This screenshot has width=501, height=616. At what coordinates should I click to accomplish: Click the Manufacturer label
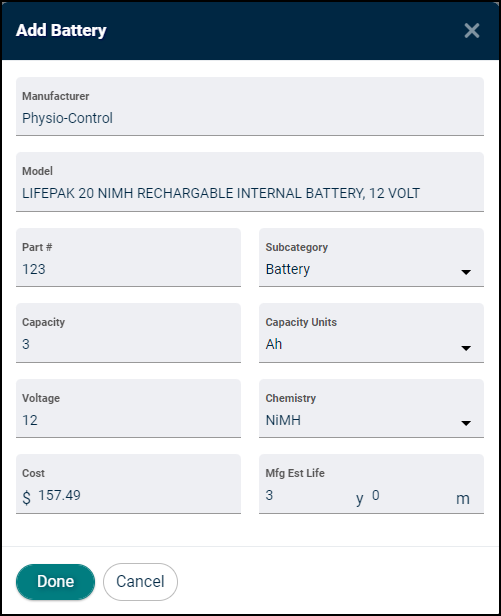point(55,96)
